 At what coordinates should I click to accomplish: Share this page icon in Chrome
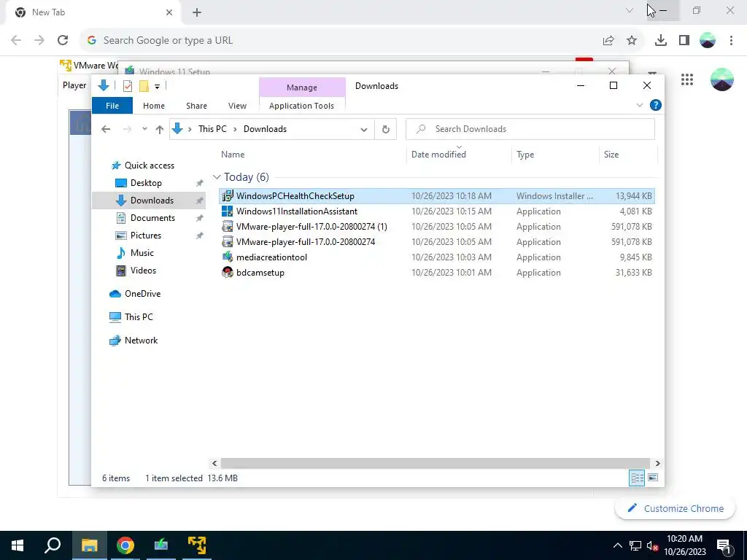tap(608, 41)
